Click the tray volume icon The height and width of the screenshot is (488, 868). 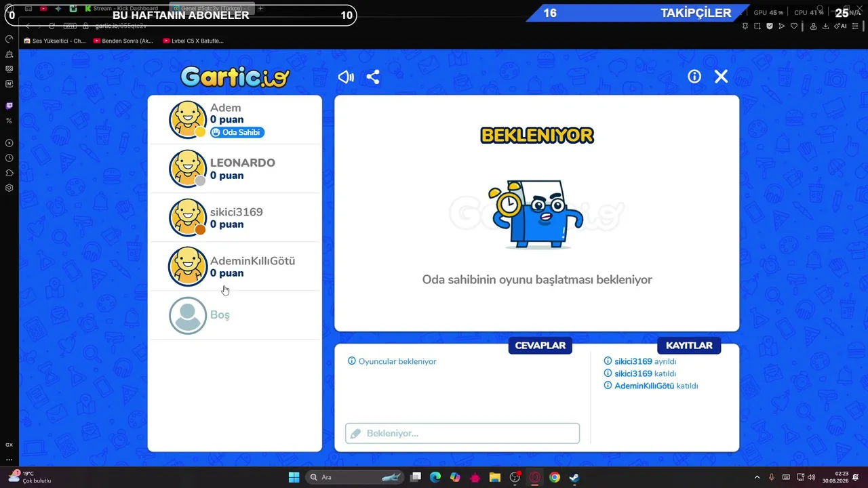click(811, 477)
